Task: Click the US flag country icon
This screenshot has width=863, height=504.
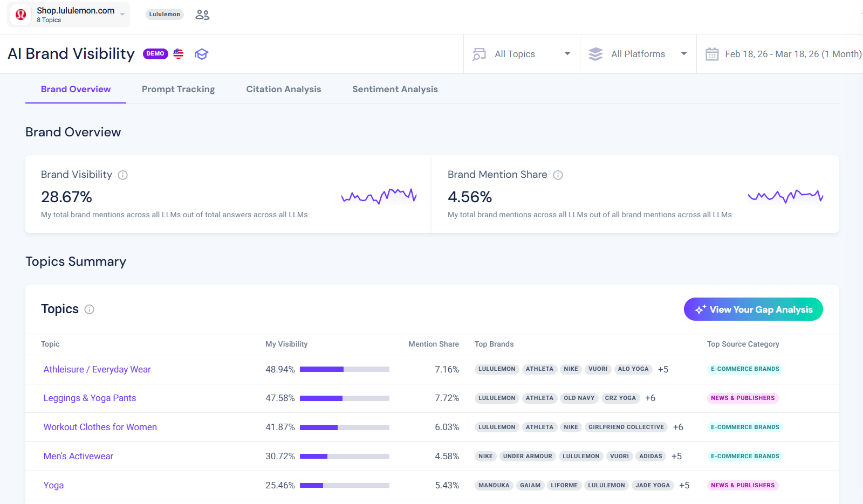Action: (179, 54)
